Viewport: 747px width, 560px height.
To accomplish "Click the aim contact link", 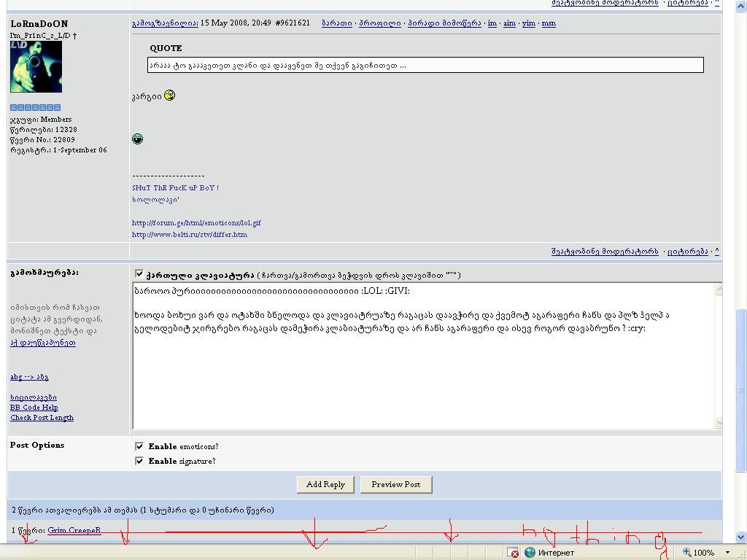I will click(x=509, y=23).
